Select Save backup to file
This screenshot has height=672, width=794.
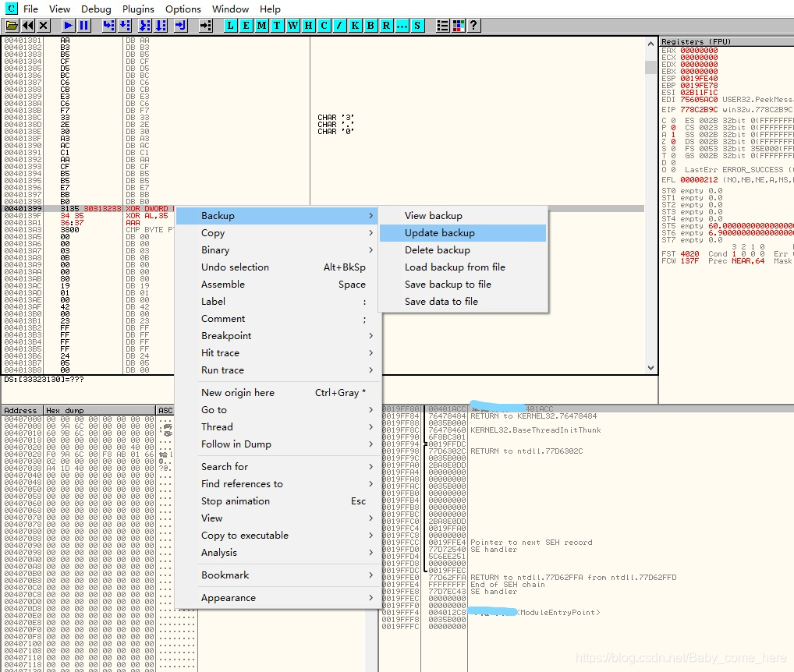[x=463, y=285]
